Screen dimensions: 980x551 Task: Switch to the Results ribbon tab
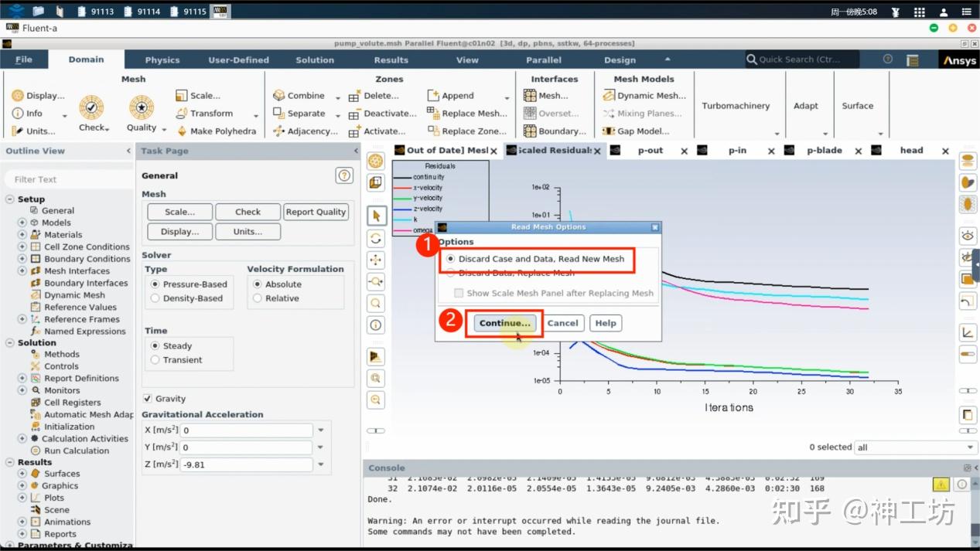point(391,60)
